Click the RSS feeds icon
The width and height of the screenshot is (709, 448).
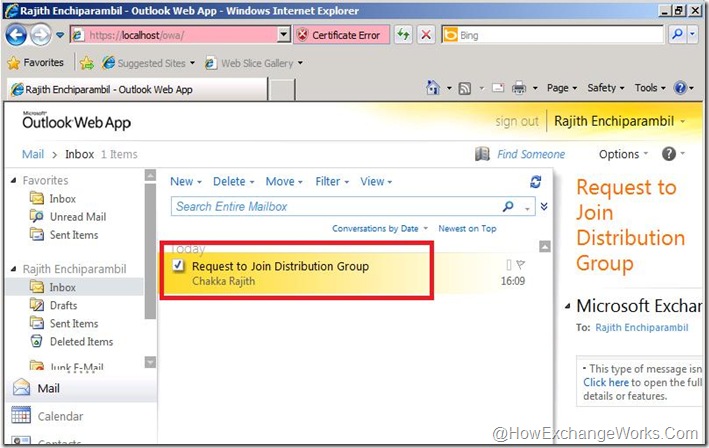pyautogui.click(x=465, y=88)
